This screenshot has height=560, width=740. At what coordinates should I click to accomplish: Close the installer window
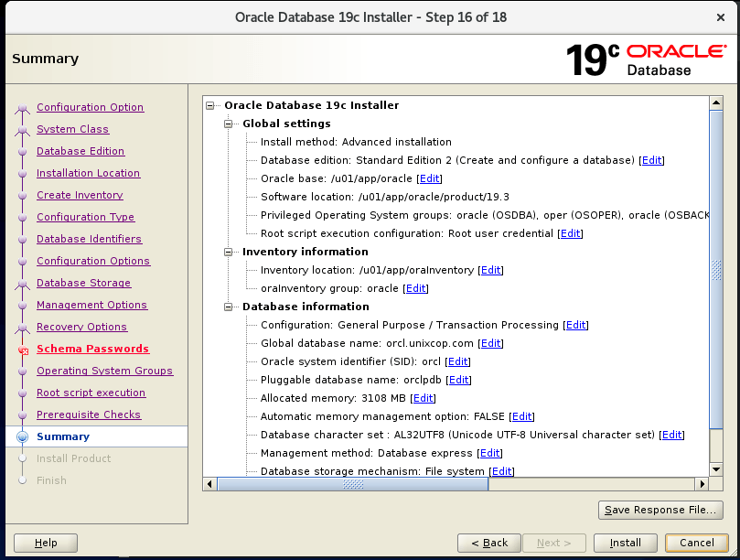(721, 17)
